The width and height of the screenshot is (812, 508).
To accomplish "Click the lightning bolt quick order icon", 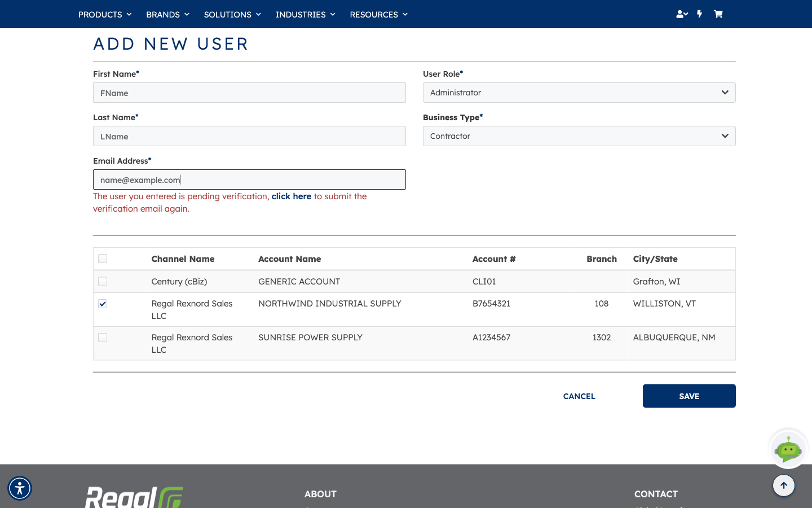I will point(700,14).
